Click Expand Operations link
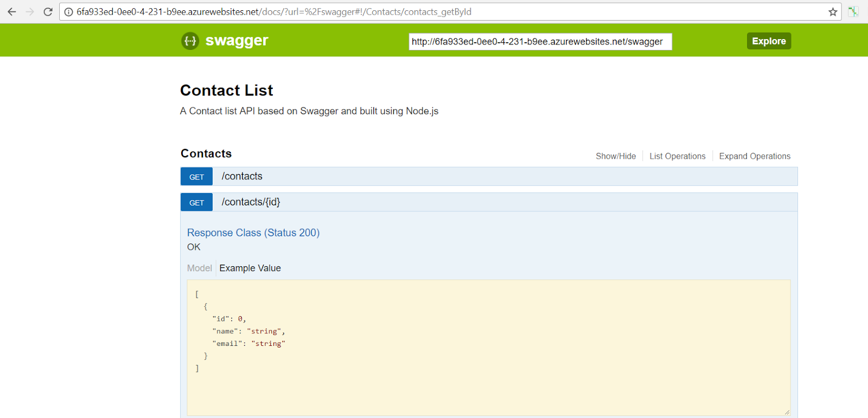Image resolution: width=868 pixels, height=418 pixels. tap(755, 156)
